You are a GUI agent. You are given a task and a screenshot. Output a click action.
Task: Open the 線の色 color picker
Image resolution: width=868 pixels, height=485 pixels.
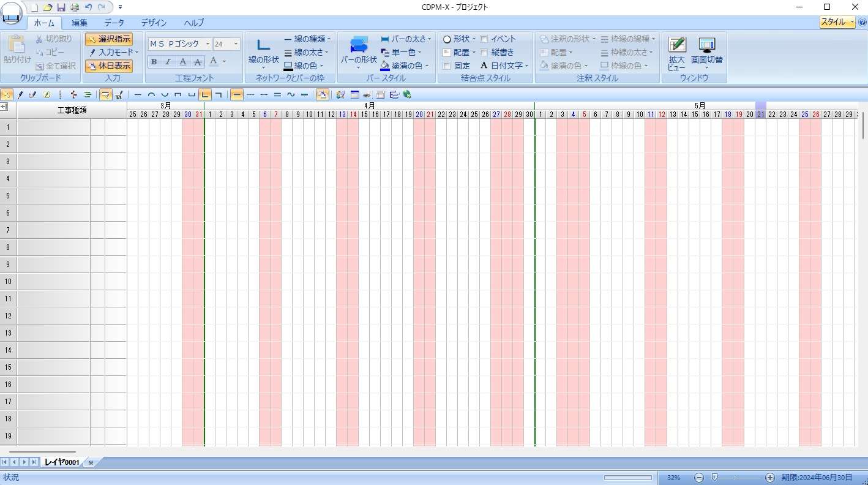(304, 66)
